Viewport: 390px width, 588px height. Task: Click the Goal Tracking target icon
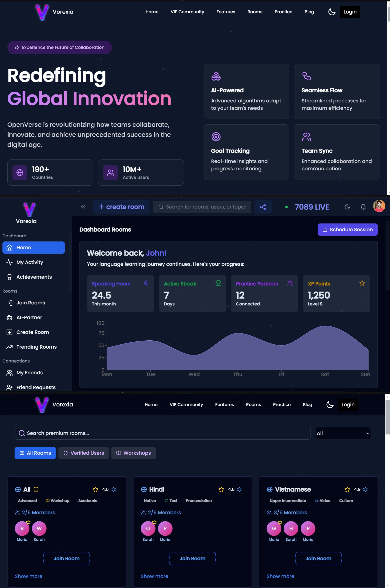tap(216, 137)
